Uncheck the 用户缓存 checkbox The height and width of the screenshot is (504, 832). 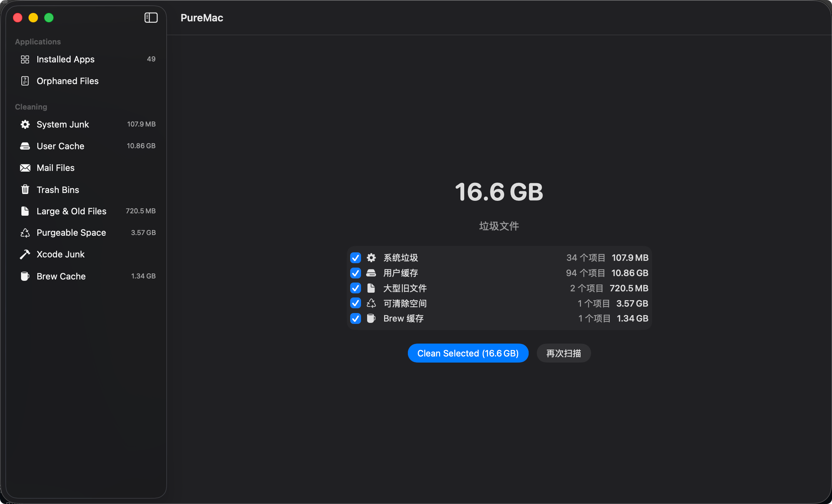coord(355,273)
